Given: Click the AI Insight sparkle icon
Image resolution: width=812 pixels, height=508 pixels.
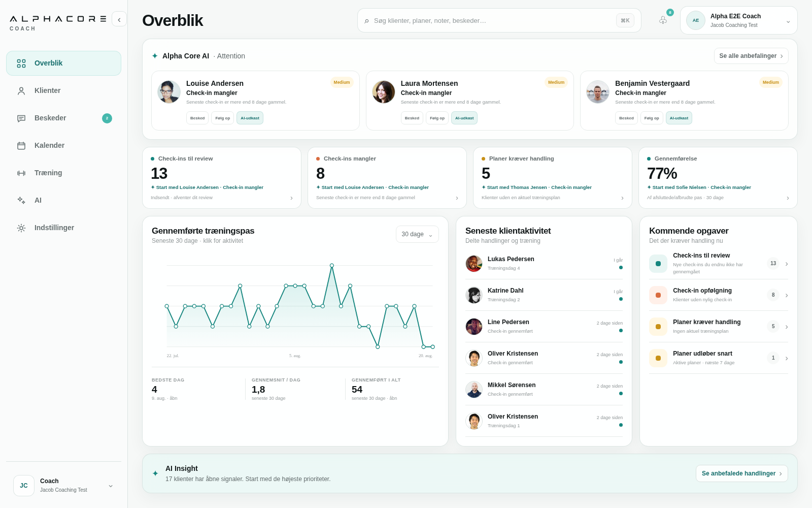Looking at the screenshot, I should (x=155, y=473).
